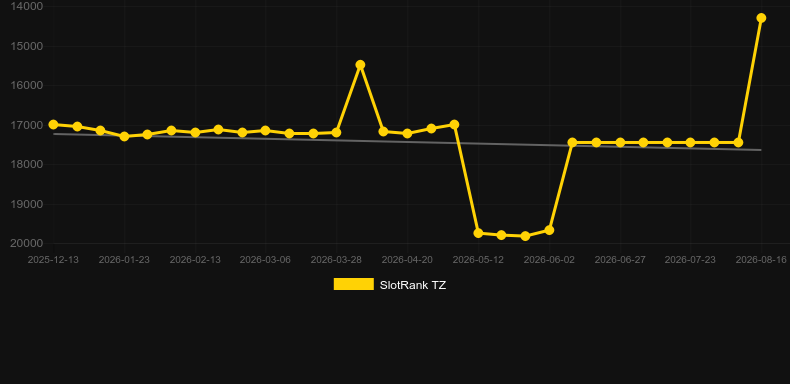This screenshot has height=384, width=790.
Task: Click the 2026-02-13 date label
Action: click(195, 260)
